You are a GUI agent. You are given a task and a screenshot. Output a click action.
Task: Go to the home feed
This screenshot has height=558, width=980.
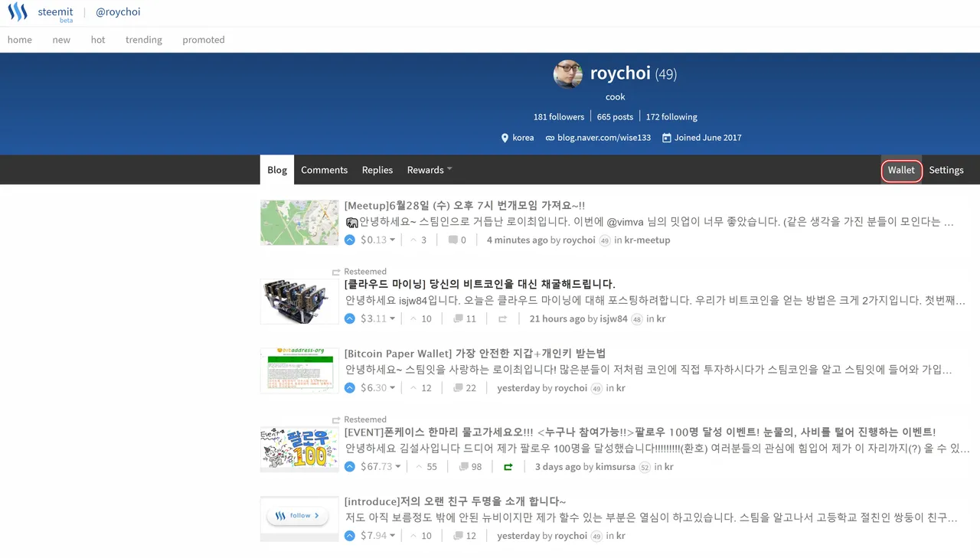[x=20, y=40]
